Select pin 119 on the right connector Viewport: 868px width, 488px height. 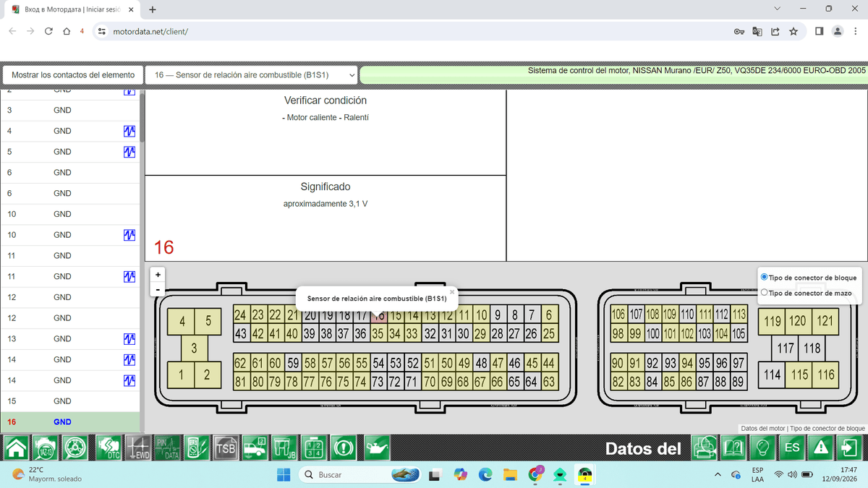[772, 321]
